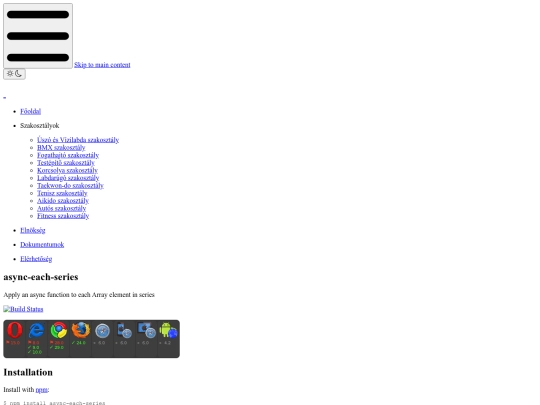Viewport: 540px width, 405px height.
Task: Click the Build Status badge link
Action: [23, 309]
